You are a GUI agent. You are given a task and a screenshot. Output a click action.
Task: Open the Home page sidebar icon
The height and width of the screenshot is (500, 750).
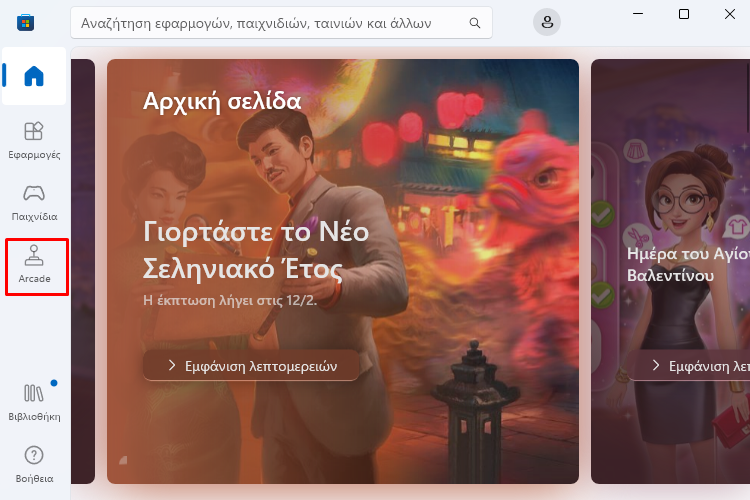[x=34, y=76]
